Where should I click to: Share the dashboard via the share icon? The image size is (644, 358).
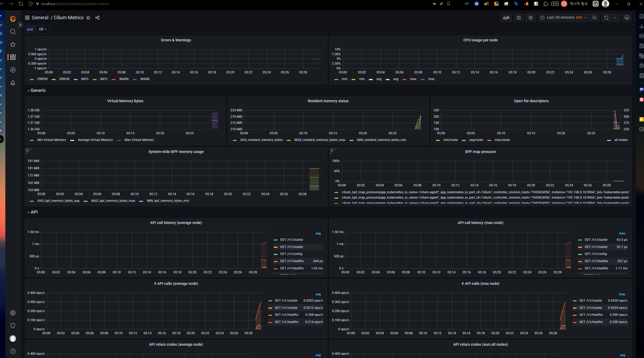[97, 18]
